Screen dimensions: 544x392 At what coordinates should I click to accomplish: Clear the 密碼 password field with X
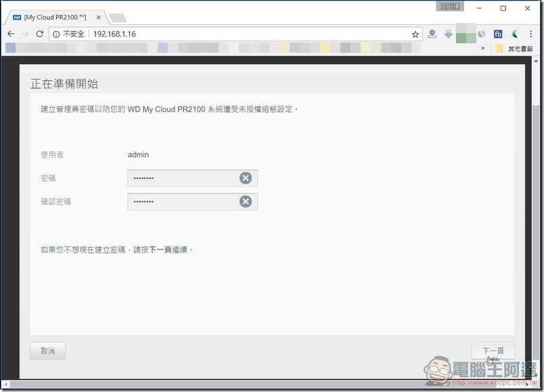point(246,178)
